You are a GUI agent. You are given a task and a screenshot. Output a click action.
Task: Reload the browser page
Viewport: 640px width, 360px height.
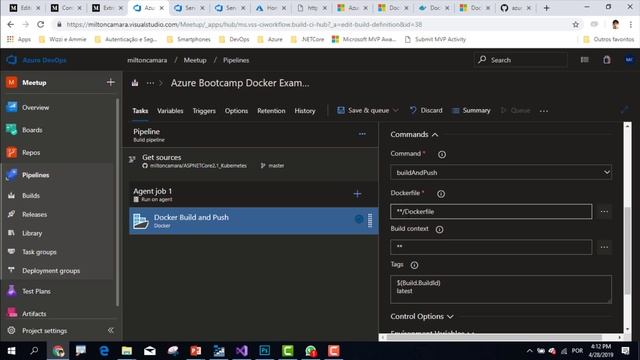tap(40, 24)
